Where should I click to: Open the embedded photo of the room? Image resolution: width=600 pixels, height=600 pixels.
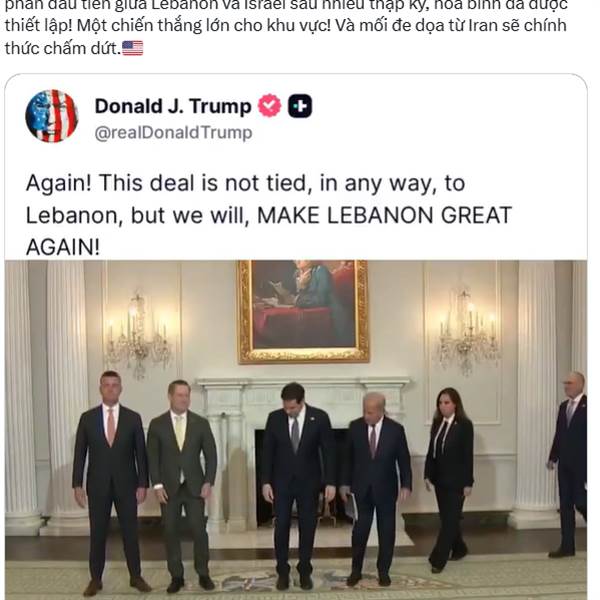(x=296, y=430)
